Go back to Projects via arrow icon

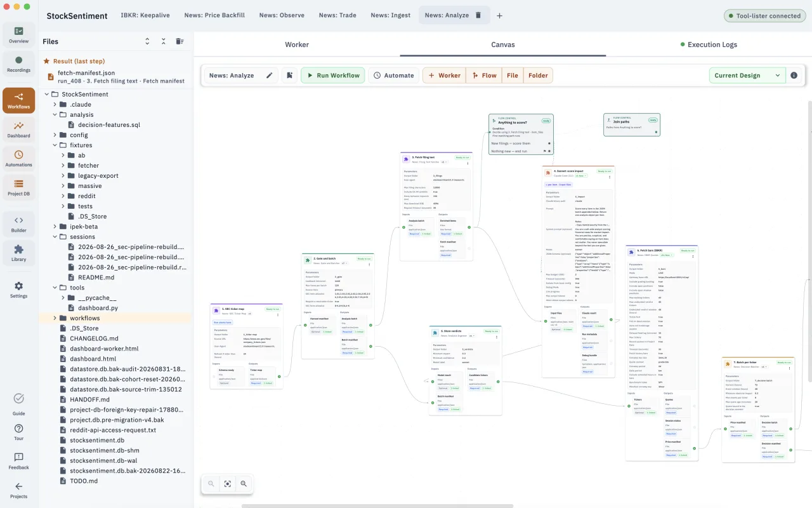[x=18, y=490]
